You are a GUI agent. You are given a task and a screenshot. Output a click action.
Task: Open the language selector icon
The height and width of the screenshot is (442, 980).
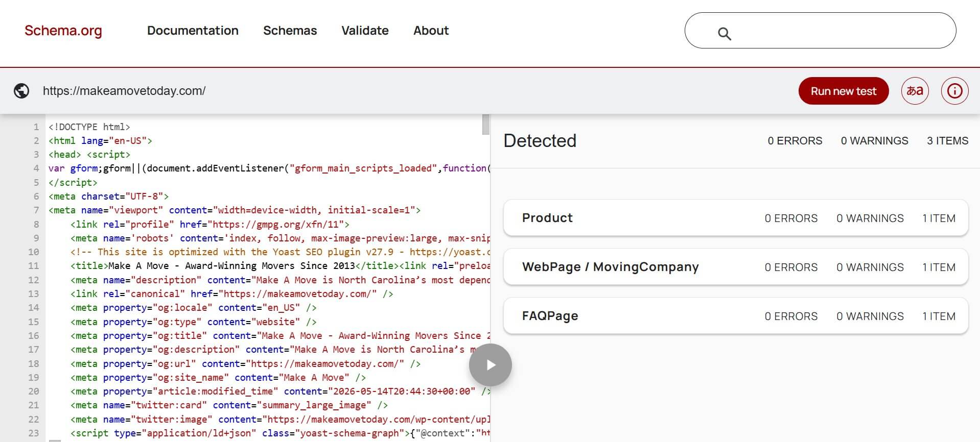(x=915, y=91)
